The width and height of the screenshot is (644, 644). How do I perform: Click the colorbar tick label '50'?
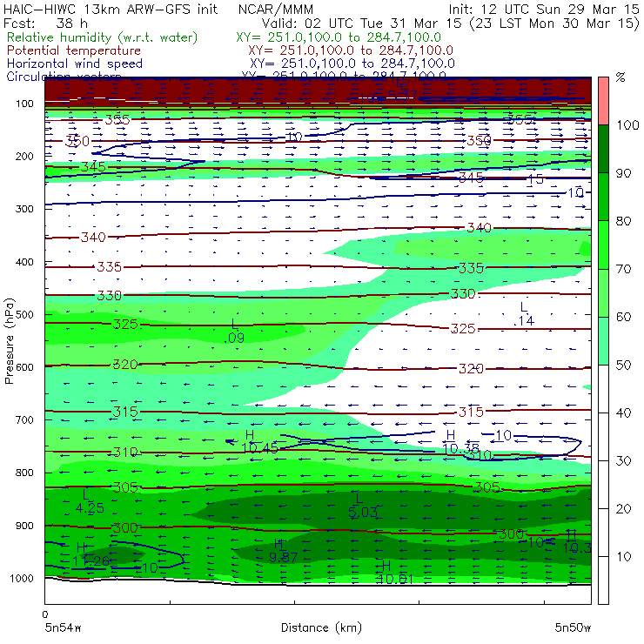point(623,365)
